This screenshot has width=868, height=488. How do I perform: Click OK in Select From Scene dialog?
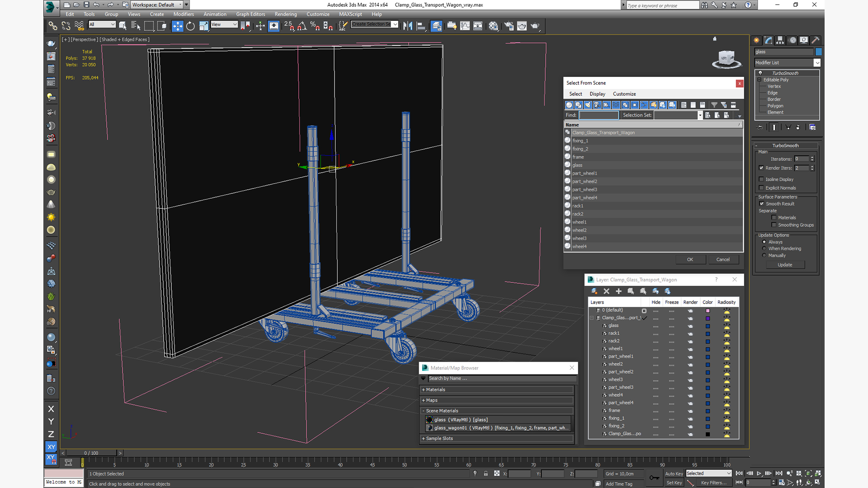690,259
